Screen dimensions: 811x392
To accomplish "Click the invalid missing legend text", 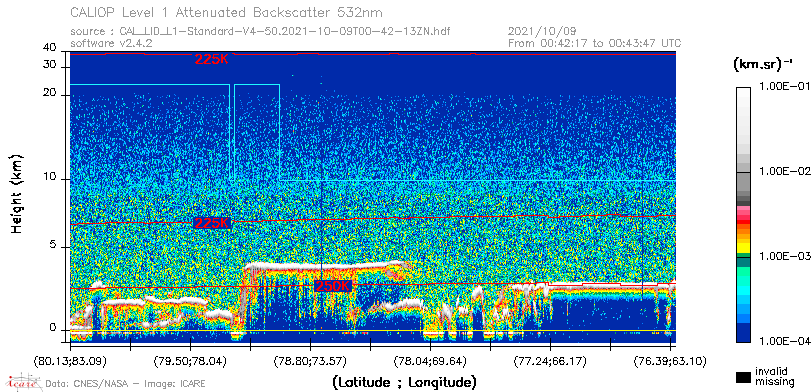I will 775,376.
